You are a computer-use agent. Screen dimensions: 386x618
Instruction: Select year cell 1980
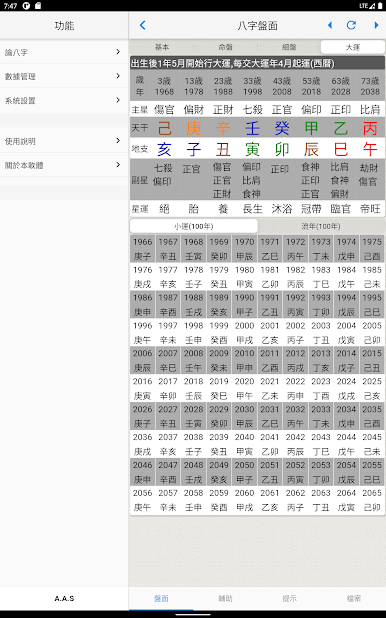tap(244, 277)
